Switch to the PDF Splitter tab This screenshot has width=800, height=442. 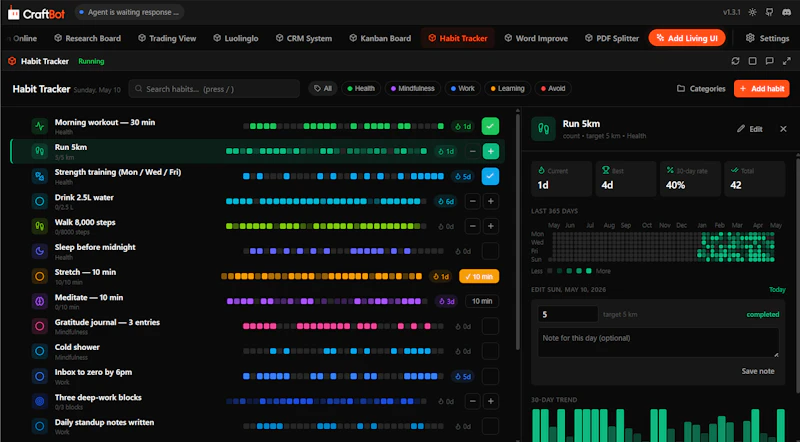point(612,38)
